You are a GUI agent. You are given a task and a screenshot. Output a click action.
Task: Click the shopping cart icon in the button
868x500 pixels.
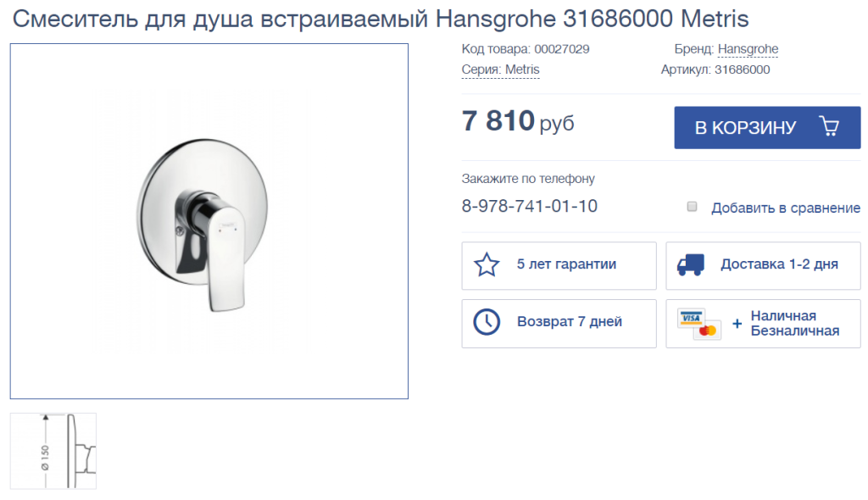pyautogui.click(x=829, y=126)
